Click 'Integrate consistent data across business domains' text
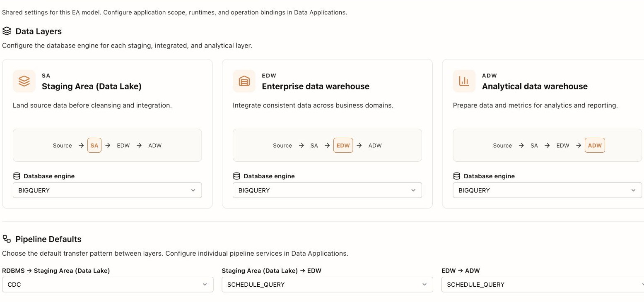The width and height of the screenshot is (644, 302). pos(313,105)
